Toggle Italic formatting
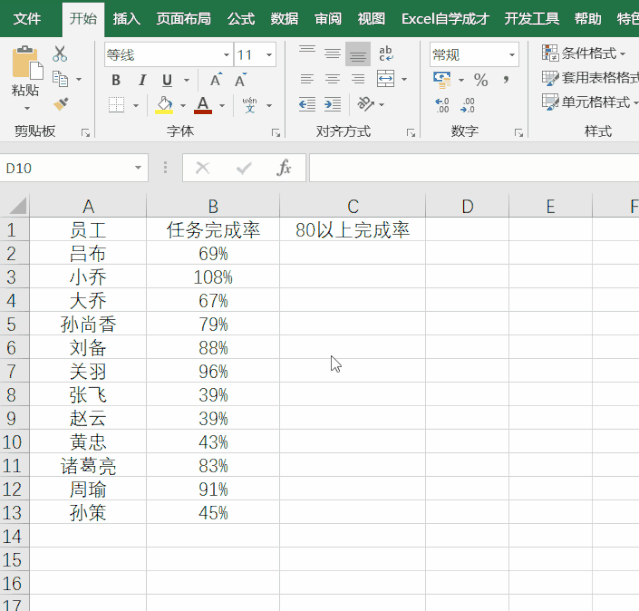 click(142, 80)
